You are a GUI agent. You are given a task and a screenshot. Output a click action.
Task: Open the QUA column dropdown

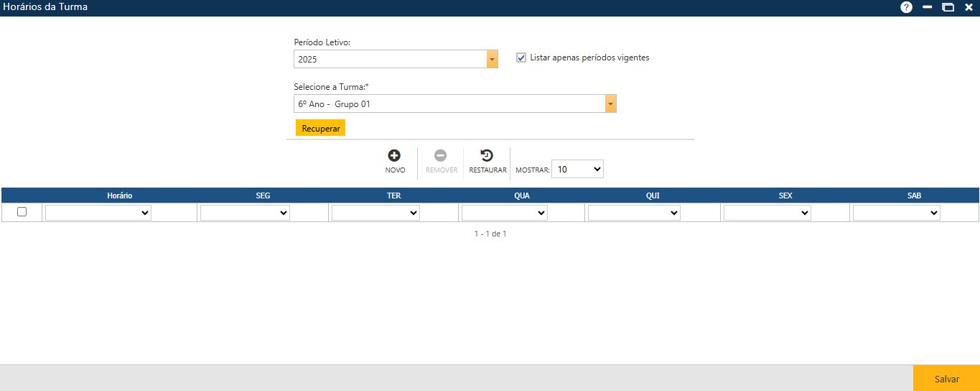tap(504, 213)
